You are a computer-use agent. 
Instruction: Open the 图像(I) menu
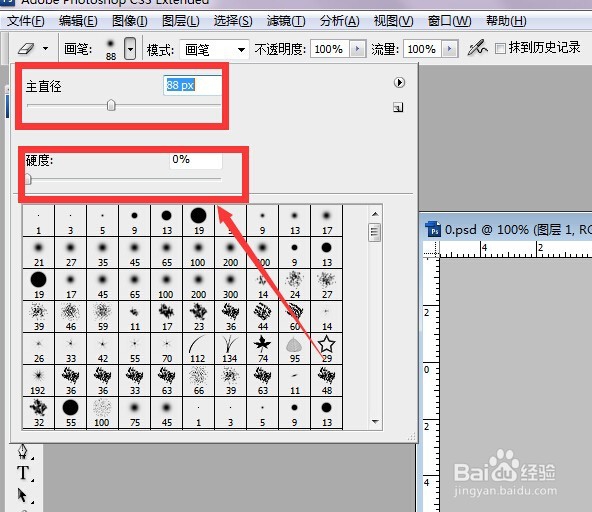130,21
